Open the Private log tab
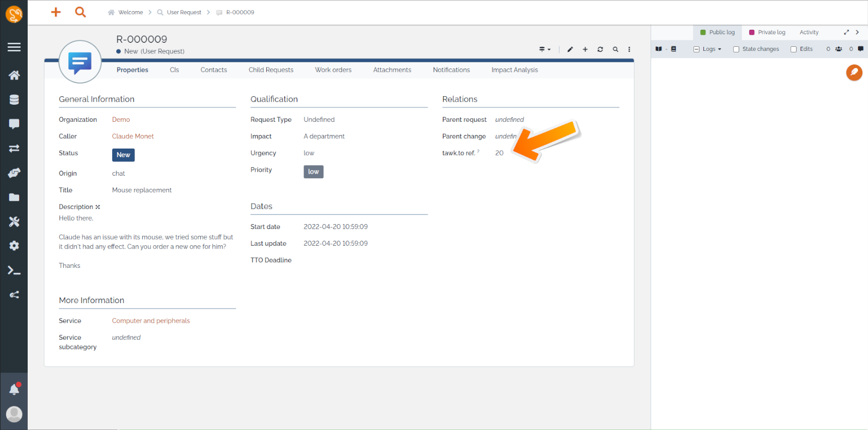 pos(767,32)
